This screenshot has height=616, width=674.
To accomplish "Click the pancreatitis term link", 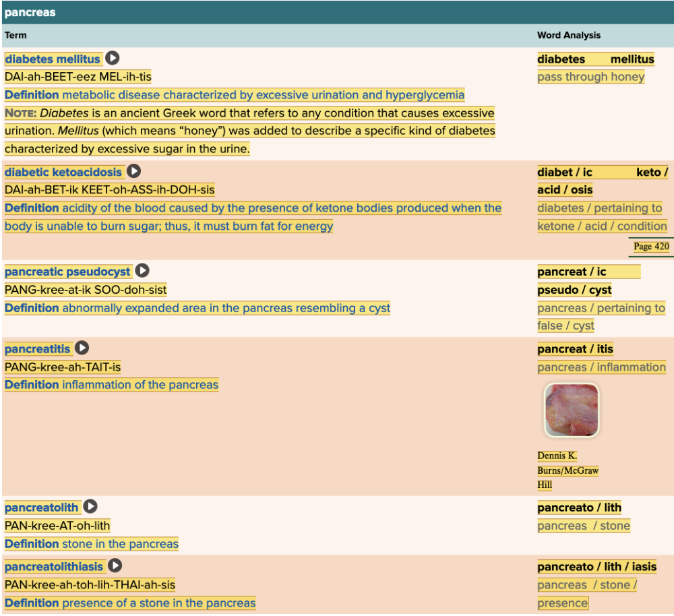I will click(x=38, y=349).
